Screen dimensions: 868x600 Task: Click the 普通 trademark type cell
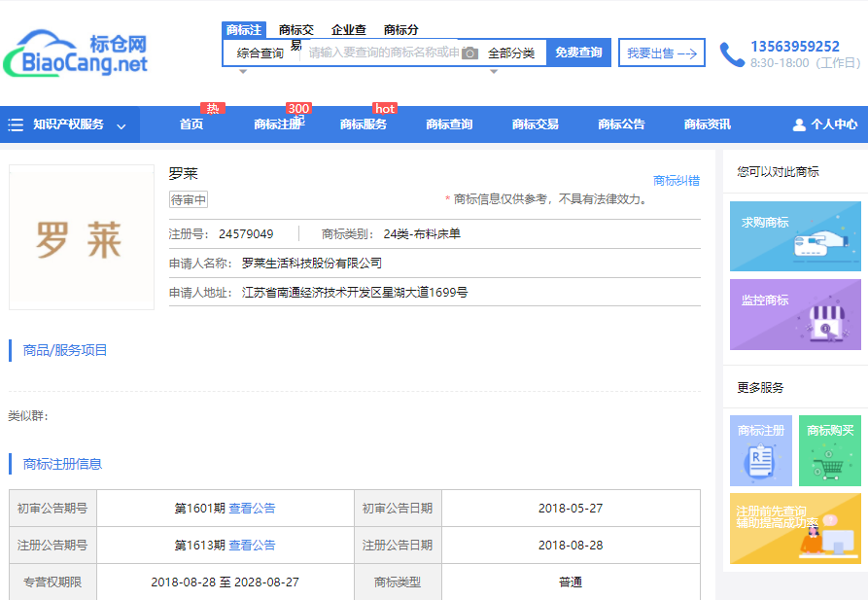571,582
